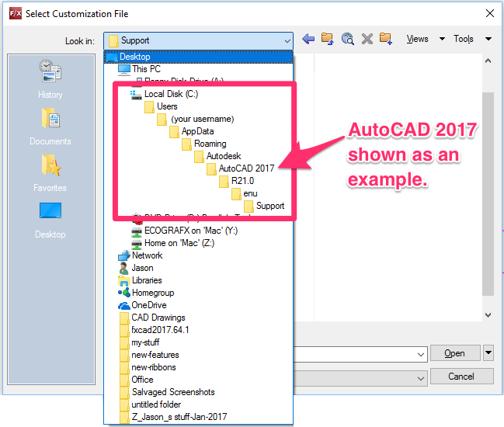The height and width of the screenshot is (427, 504).
Task: Expand the Tools dropdown arrow
Action: [488, 39]
